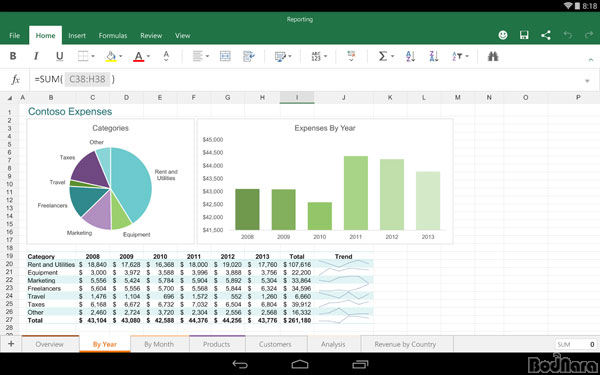
Task: Open Find binoculars icon
Action: [493, 57]
